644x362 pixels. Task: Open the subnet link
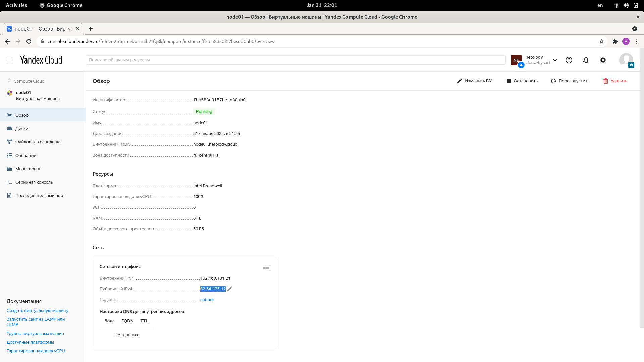207,300
